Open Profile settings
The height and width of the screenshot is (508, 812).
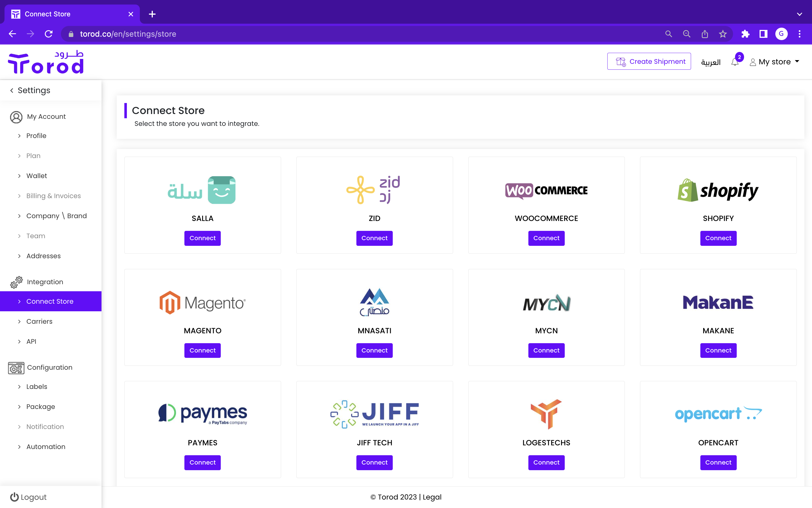(36, 136)
